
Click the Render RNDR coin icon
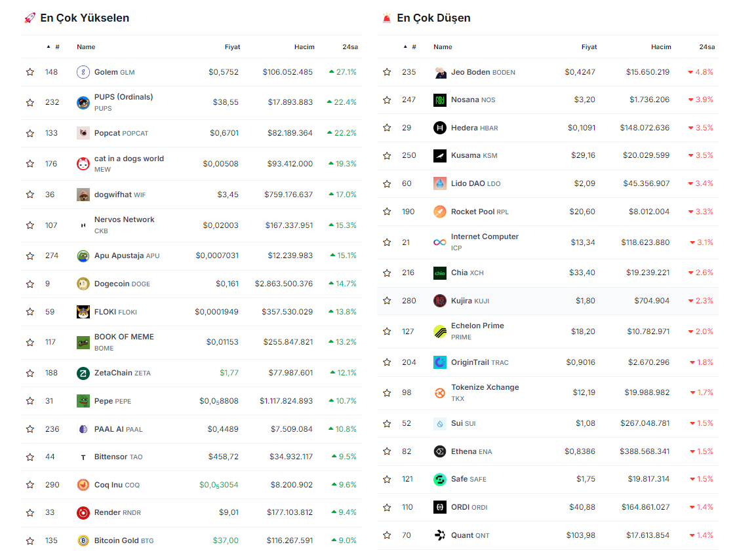[x=83, y=512]
